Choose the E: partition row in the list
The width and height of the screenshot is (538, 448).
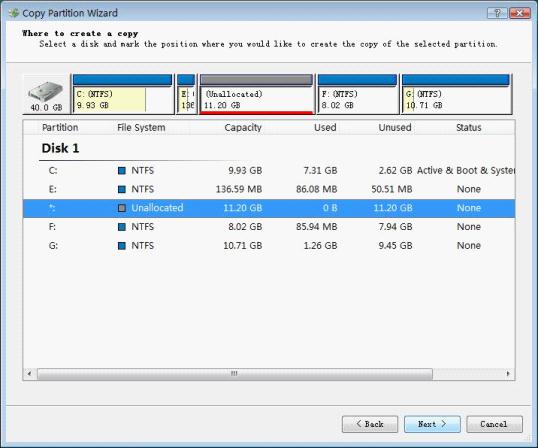269,189
